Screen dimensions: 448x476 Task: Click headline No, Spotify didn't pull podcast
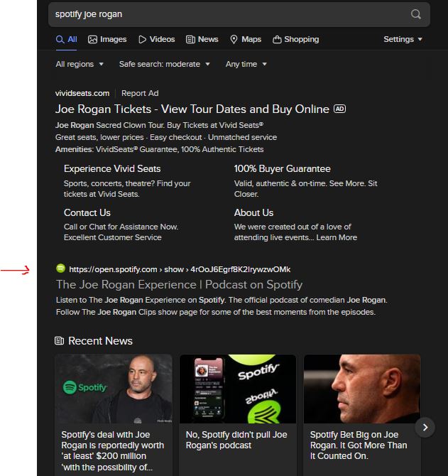[236, 440]
